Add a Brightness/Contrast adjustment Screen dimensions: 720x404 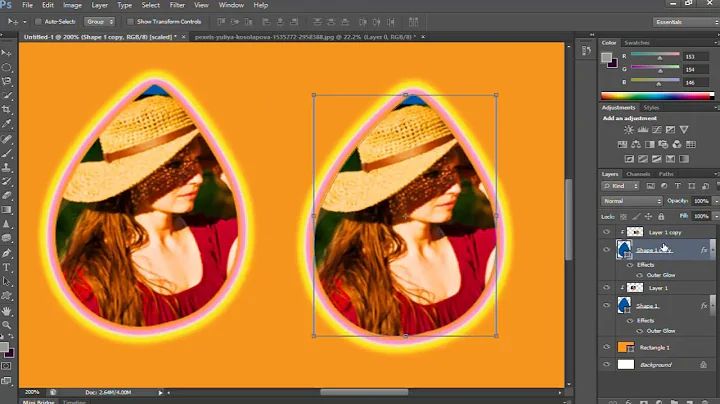pos(629,130)
